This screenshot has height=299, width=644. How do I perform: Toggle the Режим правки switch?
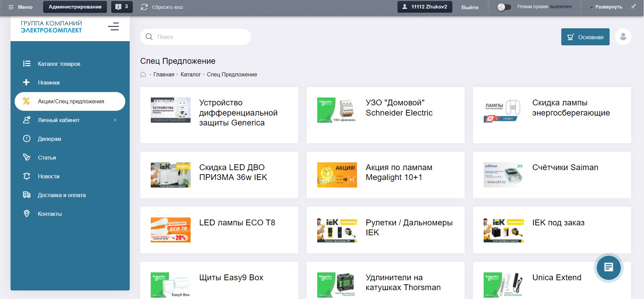click(504, 7)
